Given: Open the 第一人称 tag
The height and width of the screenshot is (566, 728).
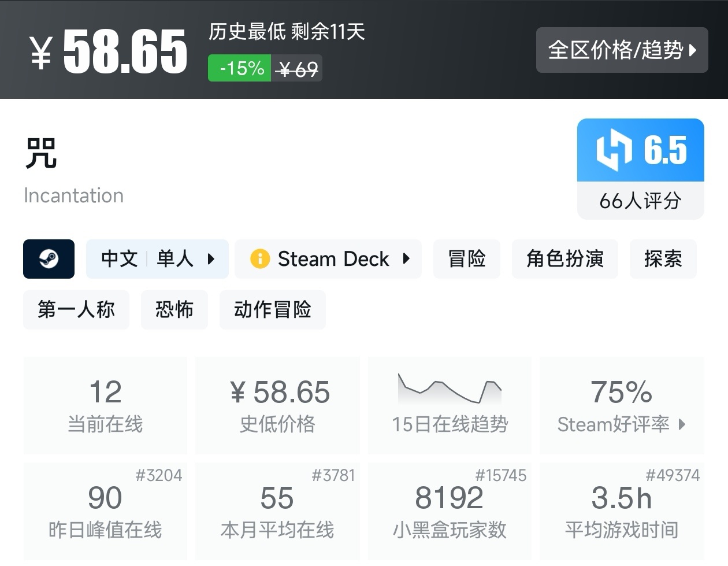Looking at the screenshot, I should (76, 310).
